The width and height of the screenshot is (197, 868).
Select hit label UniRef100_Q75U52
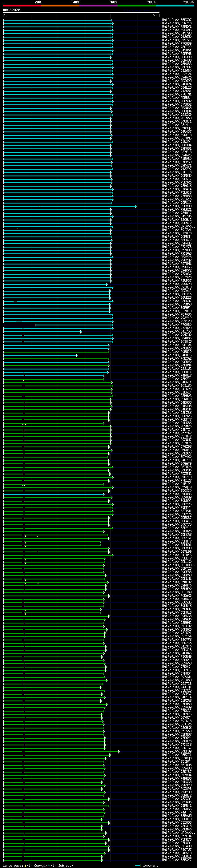click(177, 104)
